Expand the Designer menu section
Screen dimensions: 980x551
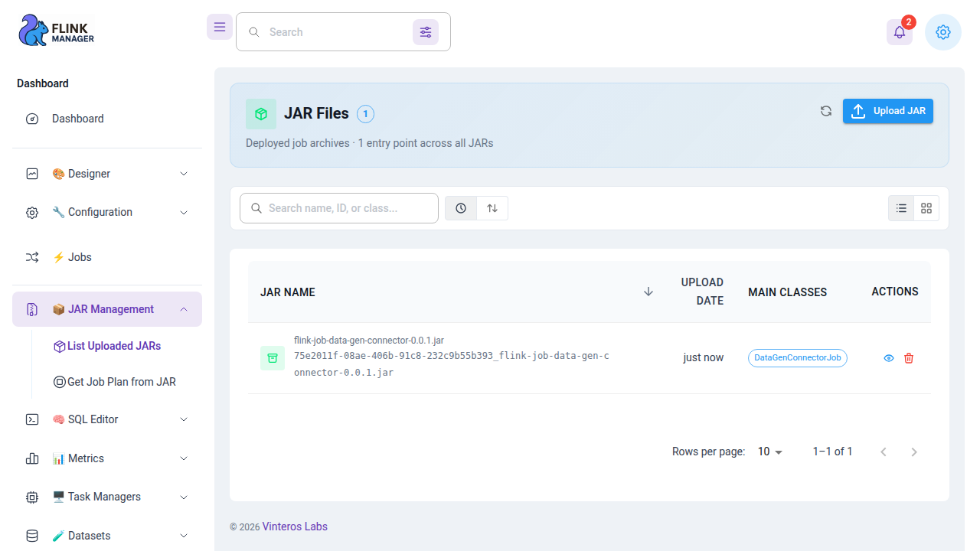107,174
